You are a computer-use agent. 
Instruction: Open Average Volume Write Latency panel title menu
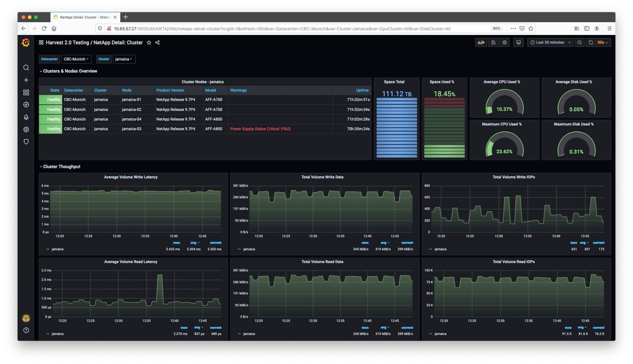[131, 177]
